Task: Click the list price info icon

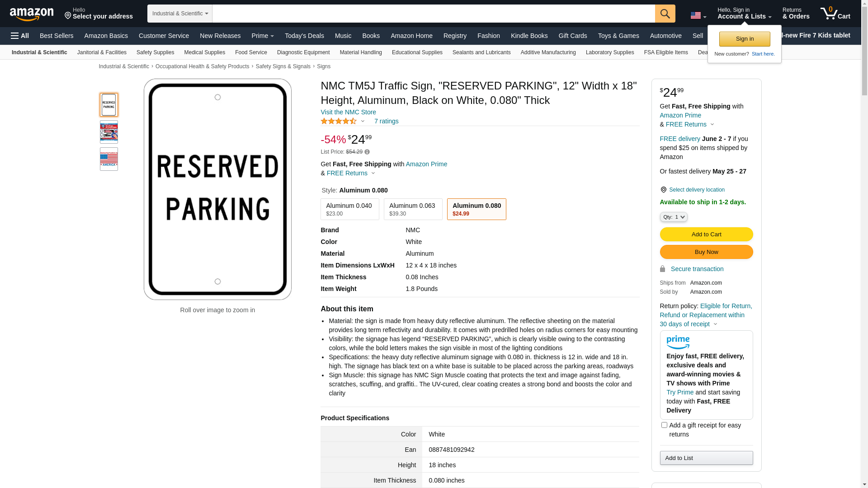Action: 367,152
